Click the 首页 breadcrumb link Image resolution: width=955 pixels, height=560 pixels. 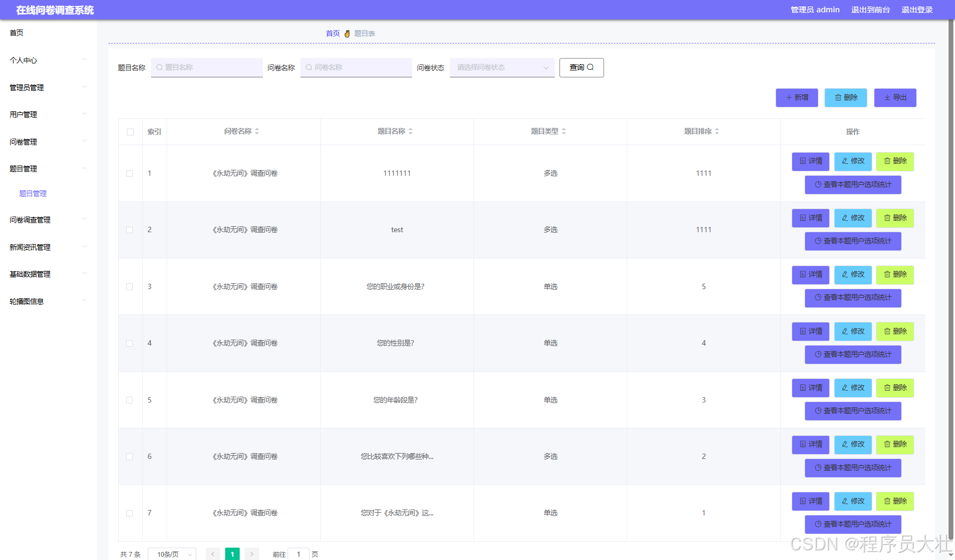(x=332, y=33)
